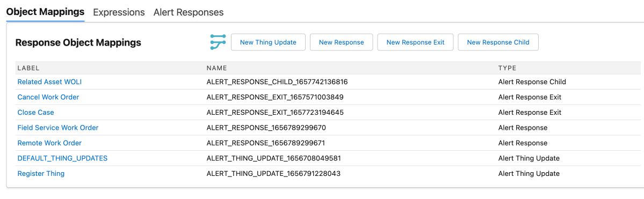The image size is (644, 199).
Task: Open the DEFAULT_THING_UPDATES link
Action: coord(62,158)
